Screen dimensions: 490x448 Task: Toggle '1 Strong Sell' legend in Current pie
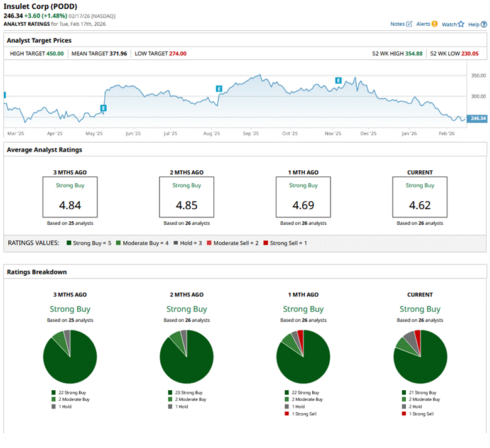pyautogui.click(x=403, y=413)
